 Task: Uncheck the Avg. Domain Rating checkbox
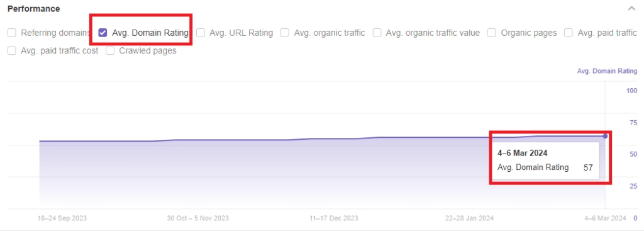click(103, 33)
